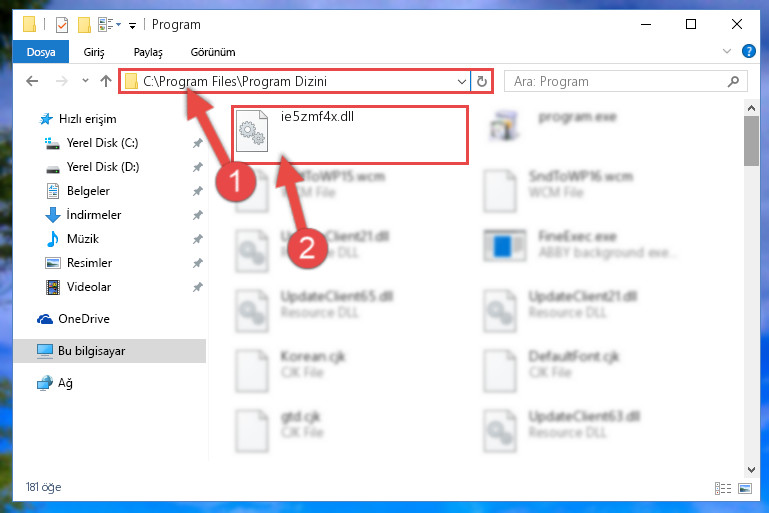This screenshot has width=769, height=513.
Task: Open the Paylaş ribbon tab
Action: [148, 52]
